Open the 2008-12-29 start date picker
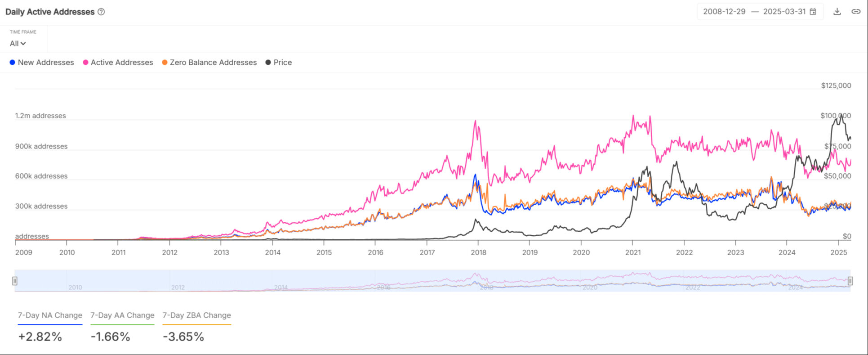 (724, 12)
